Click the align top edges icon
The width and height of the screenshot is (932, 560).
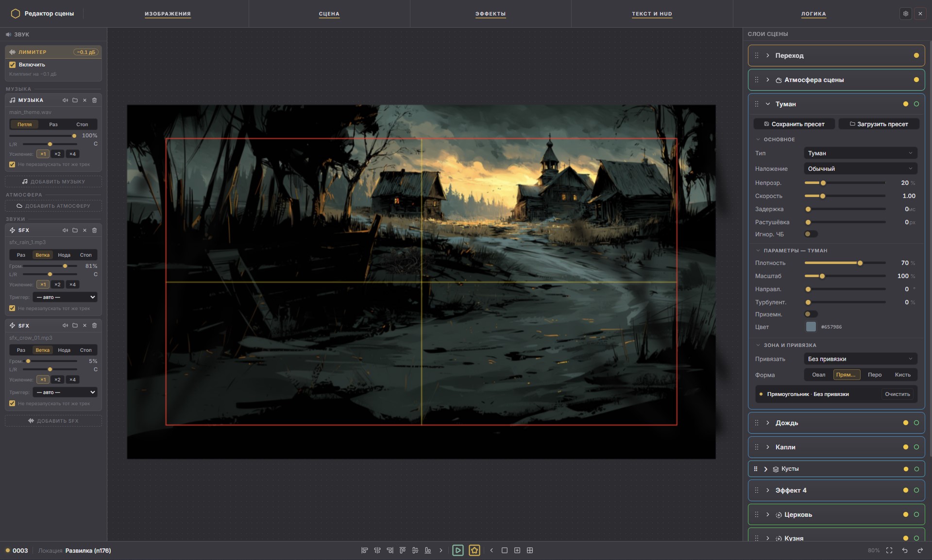pos(402,550)
